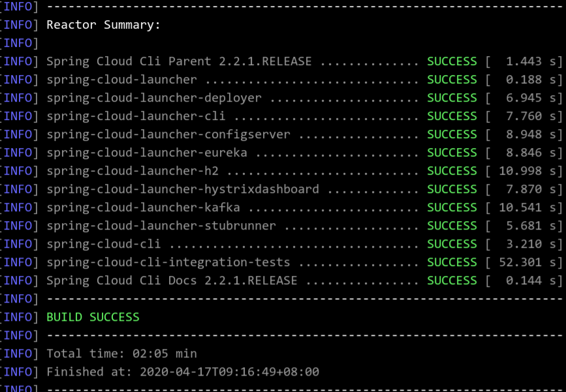Click the Total time: 02:05 min line
The image size is (566, 392).
(121, 354)
